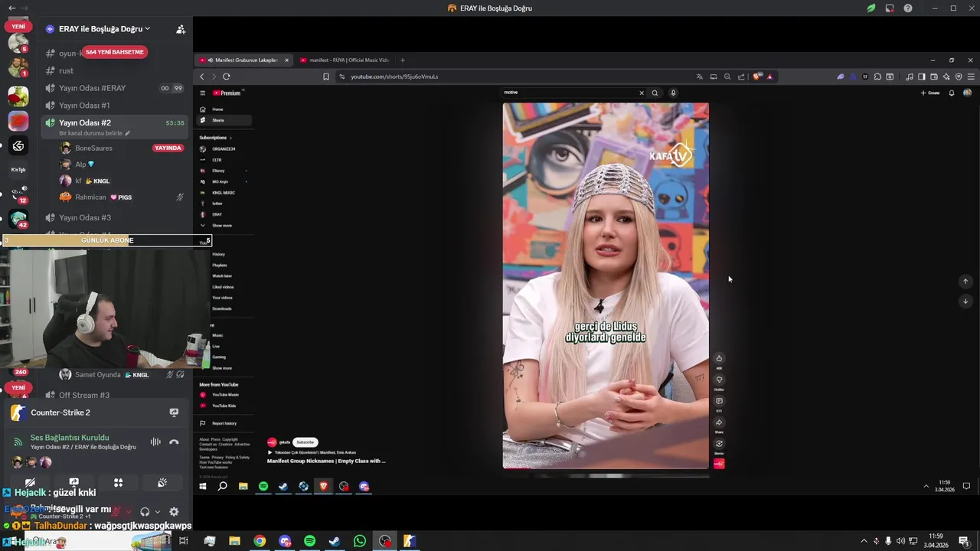Reload the YouTube page
This screenshot has width=980, height=551.
[x=227, y=77]
